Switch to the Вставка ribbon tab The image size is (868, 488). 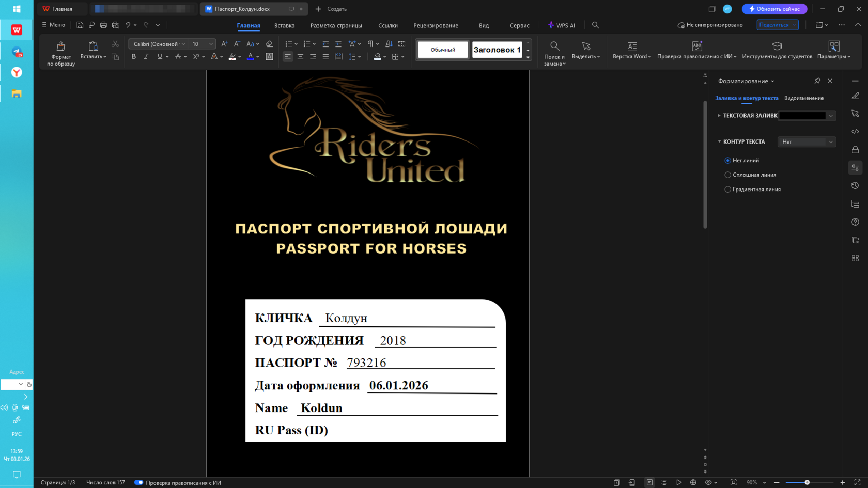pyautogui.click(x=284, y=25)
